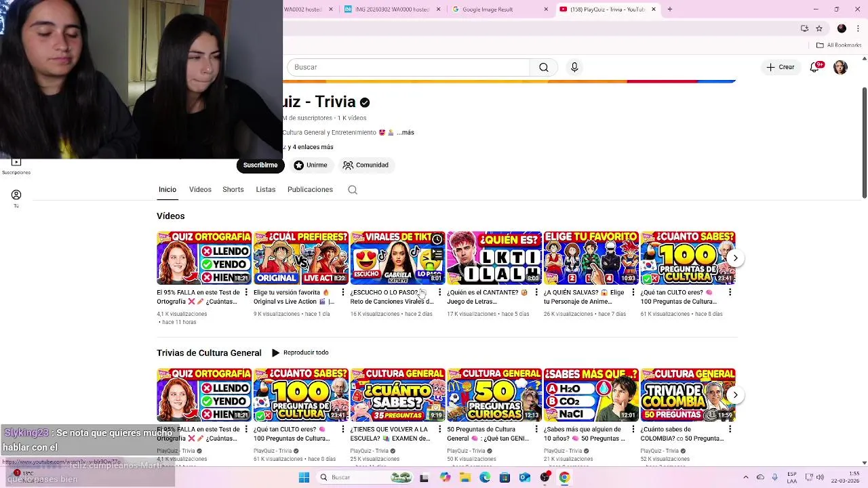Viewport: 868px width, 488px height.
Task: Add Virales de TikTok video to queue
Action: point(437,254)
